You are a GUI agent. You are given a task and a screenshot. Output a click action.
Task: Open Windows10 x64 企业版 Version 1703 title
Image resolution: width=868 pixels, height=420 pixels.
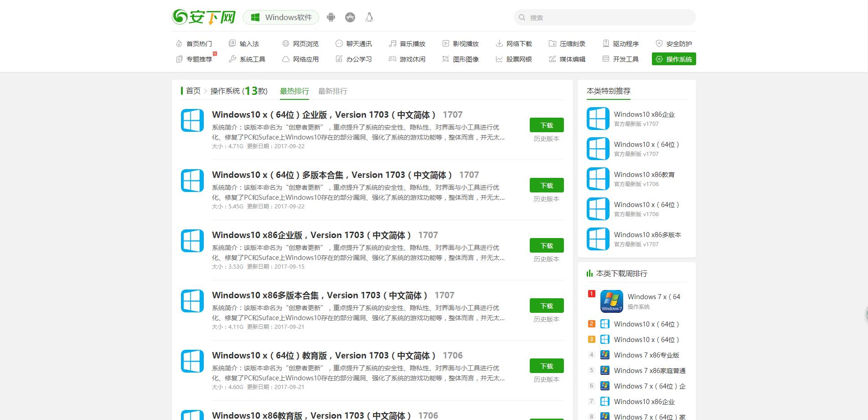click(x=324, y=115)
